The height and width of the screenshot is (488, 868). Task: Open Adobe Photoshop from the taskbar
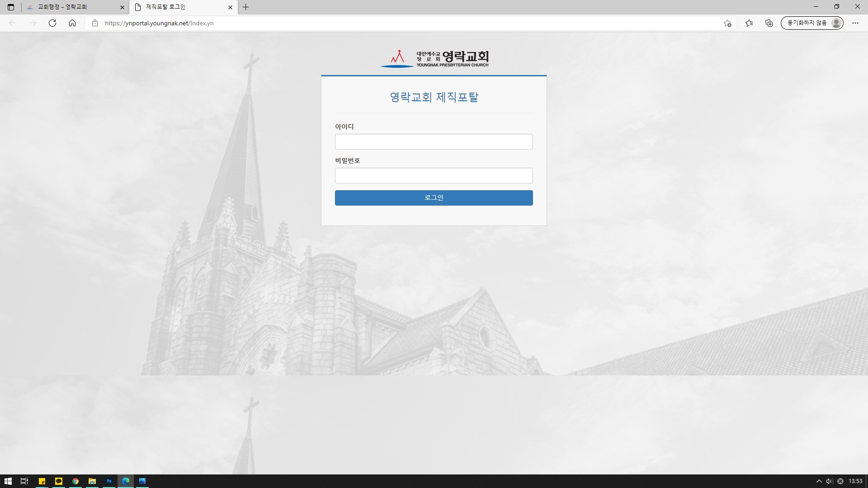[x=109, y=481]
